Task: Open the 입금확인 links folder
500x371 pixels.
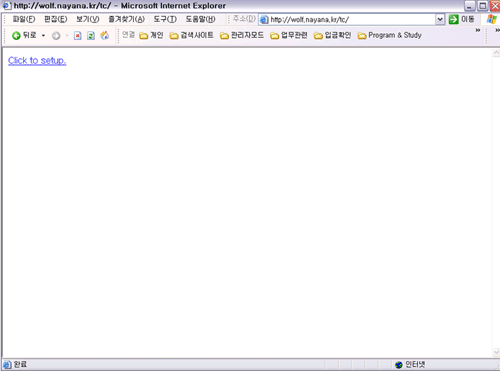Action: pyautogui.click(x=333, y=35)
